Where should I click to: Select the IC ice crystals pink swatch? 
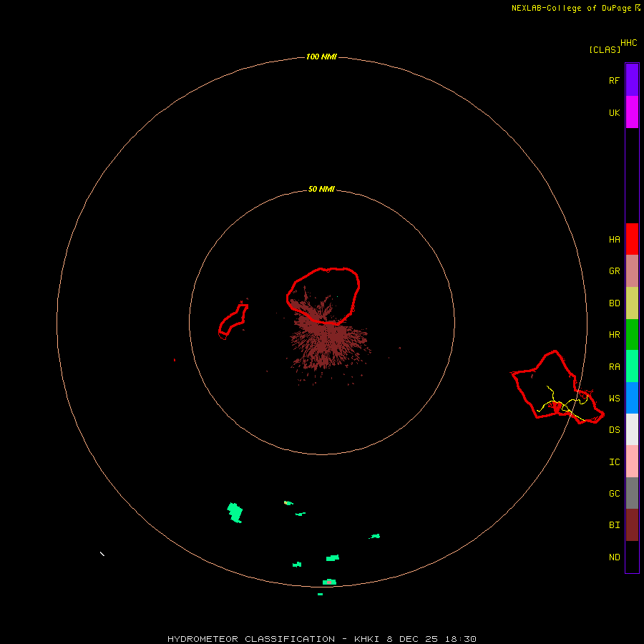tap(632, 462)
